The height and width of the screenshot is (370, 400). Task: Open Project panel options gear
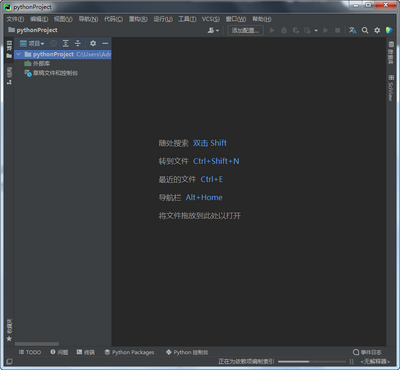pos(93,43)
